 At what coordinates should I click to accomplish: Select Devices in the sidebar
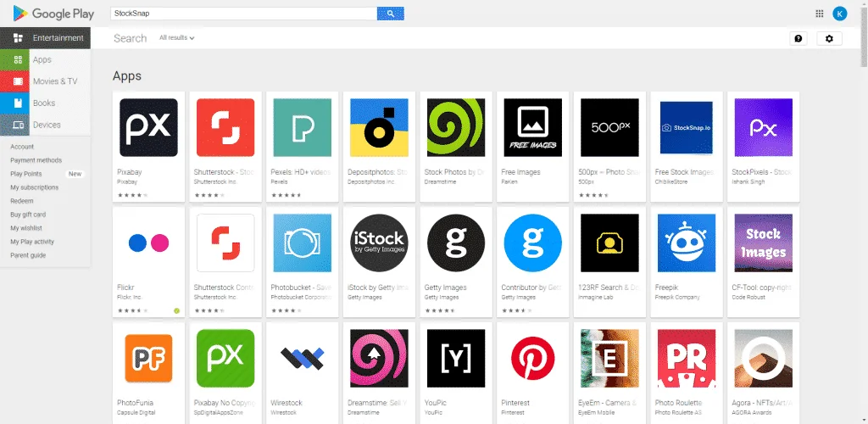coord(46,125)
